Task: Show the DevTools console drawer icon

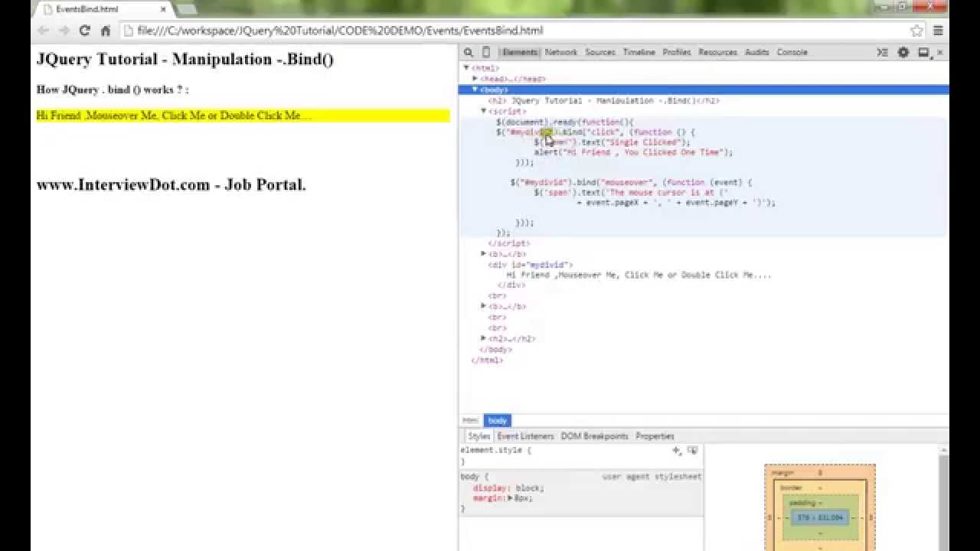Action: (883, 52)
